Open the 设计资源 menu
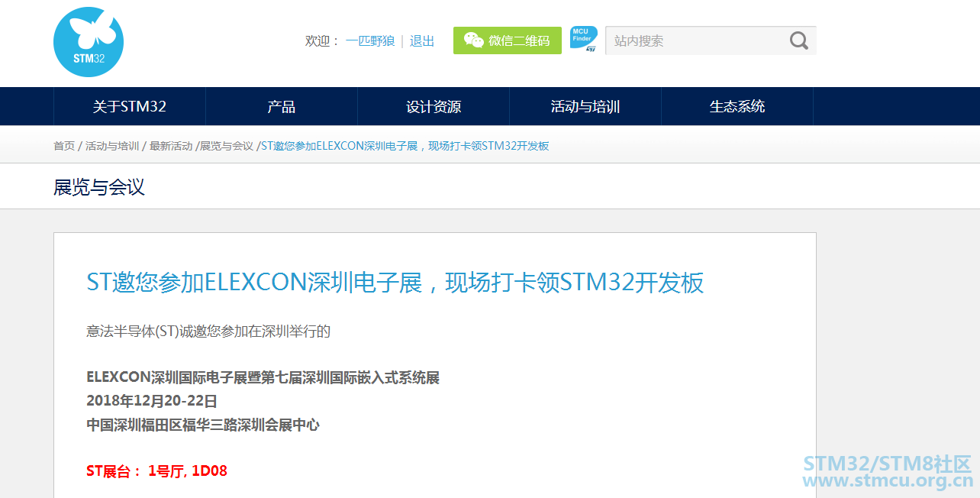980x498 pixels. 434,106
